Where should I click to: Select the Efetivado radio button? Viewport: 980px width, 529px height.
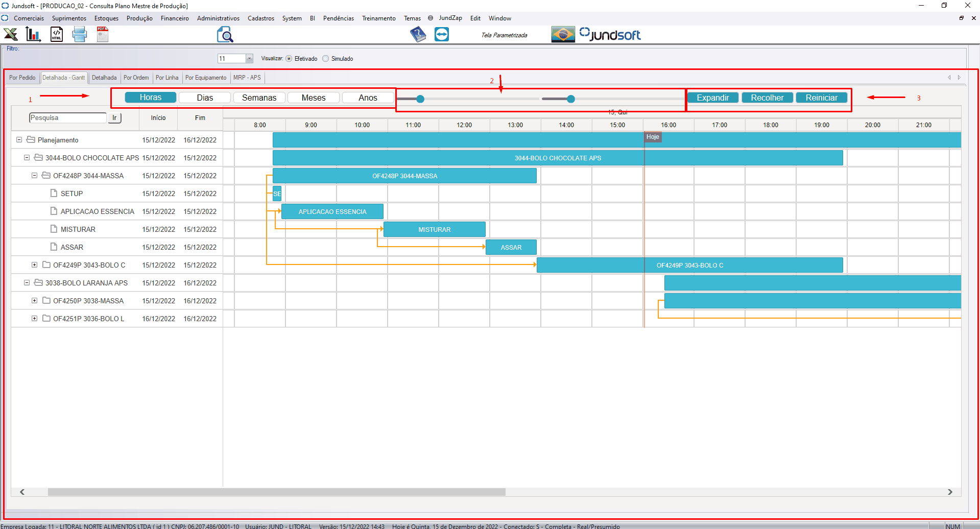coord(289,59)
